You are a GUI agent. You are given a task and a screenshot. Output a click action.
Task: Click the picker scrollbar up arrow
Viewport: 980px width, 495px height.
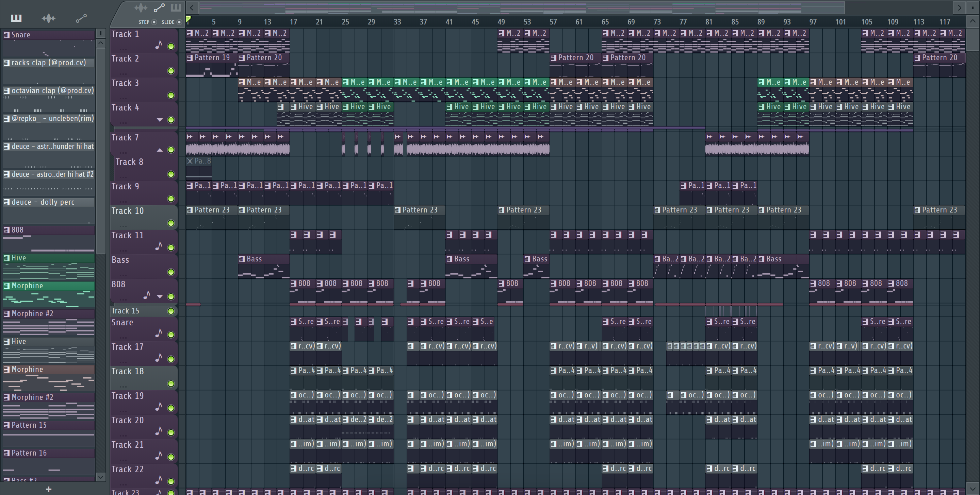pyautogui.click(x=100, y=43)
